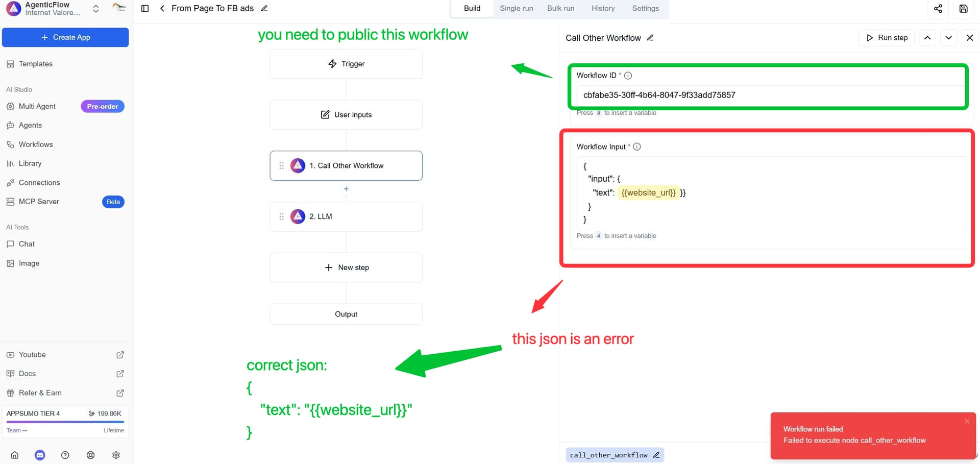Open the Bulk run tab
The image size is (980, 464).
click(560, 8)
